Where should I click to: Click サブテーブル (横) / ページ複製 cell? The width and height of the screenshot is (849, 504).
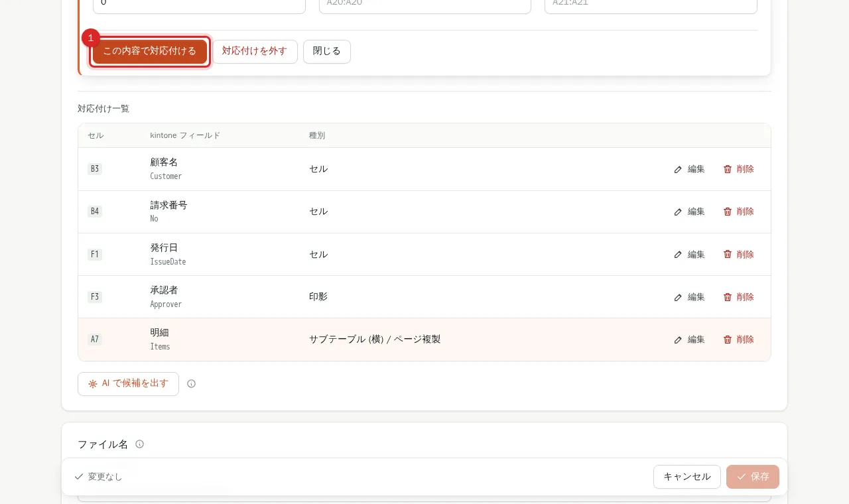click(375, 340)
